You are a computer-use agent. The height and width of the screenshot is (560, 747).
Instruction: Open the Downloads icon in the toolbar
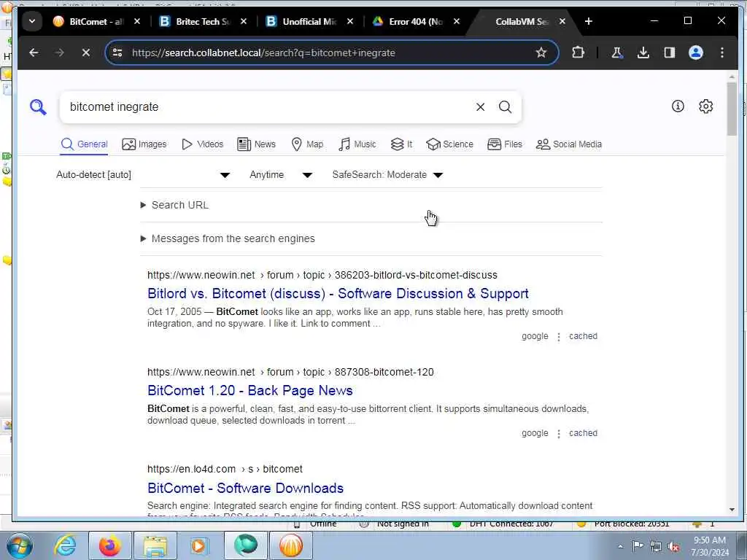pos(643,52)
